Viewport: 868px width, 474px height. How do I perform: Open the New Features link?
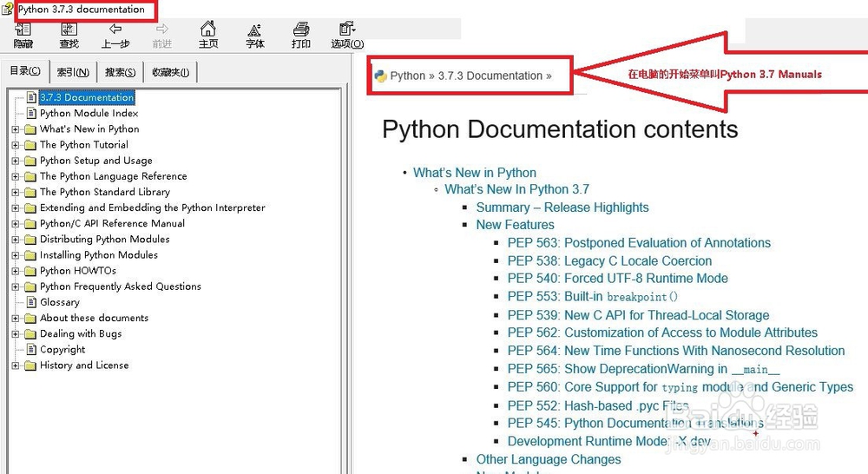(x=515, y=225)
